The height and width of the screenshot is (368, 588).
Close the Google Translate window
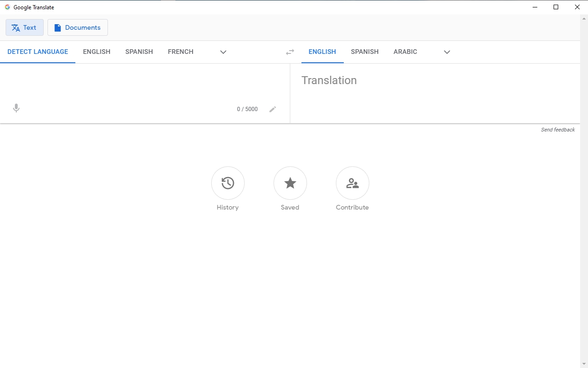(x=577, y=7)
